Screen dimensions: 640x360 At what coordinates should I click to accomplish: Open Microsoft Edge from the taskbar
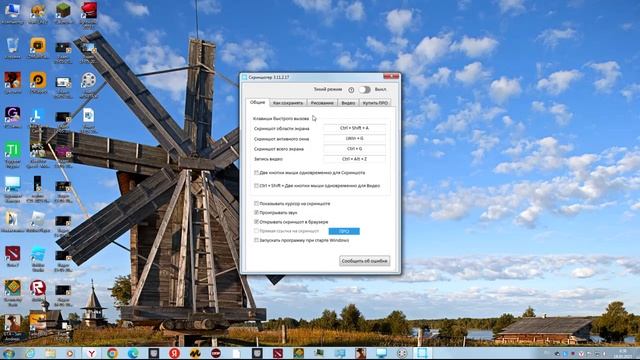pyautogui.click(x=133, y=353)
